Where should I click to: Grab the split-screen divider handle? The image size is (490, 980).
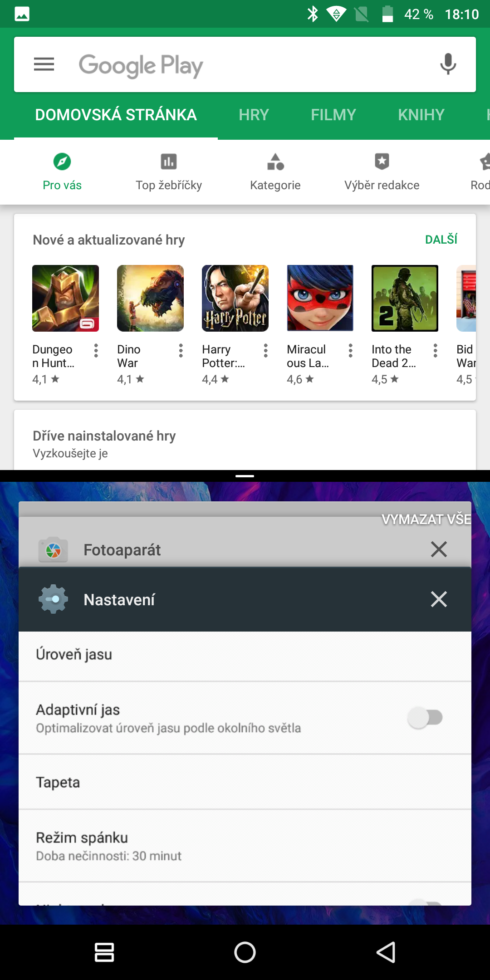(245, 476)
